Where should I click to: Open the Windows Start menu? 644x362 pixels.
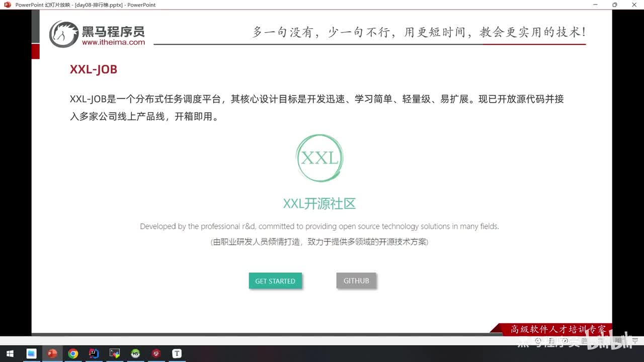pos(9,353)
